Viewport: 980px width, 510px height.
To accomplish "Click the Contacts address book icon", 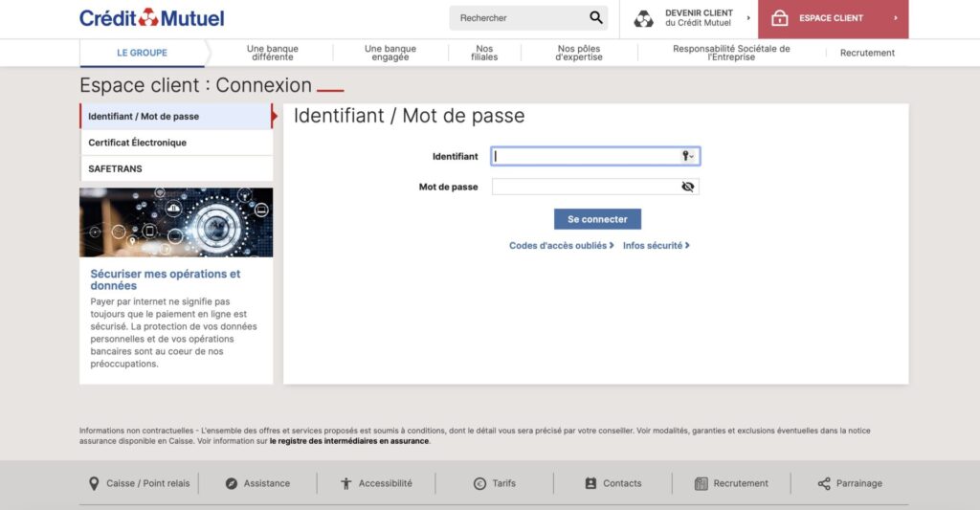I will pyautogui.click(x=590, y=483).
